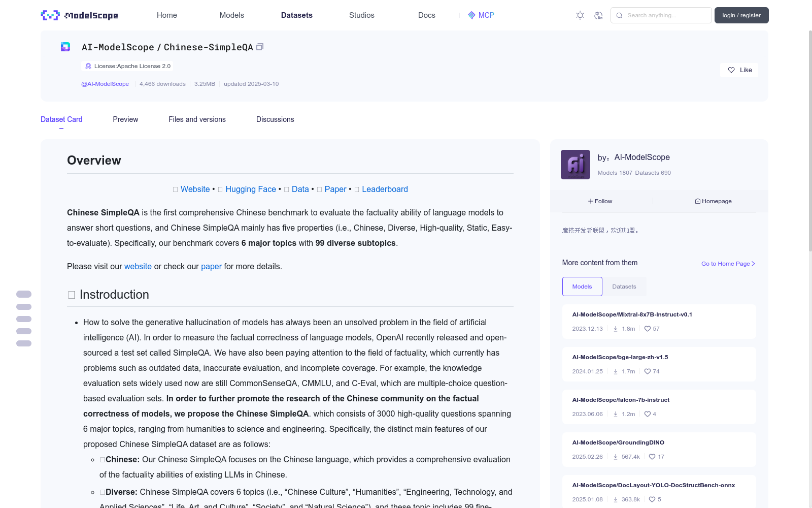
Task: Open the Paper link in Overview
Action: [335, 189]
